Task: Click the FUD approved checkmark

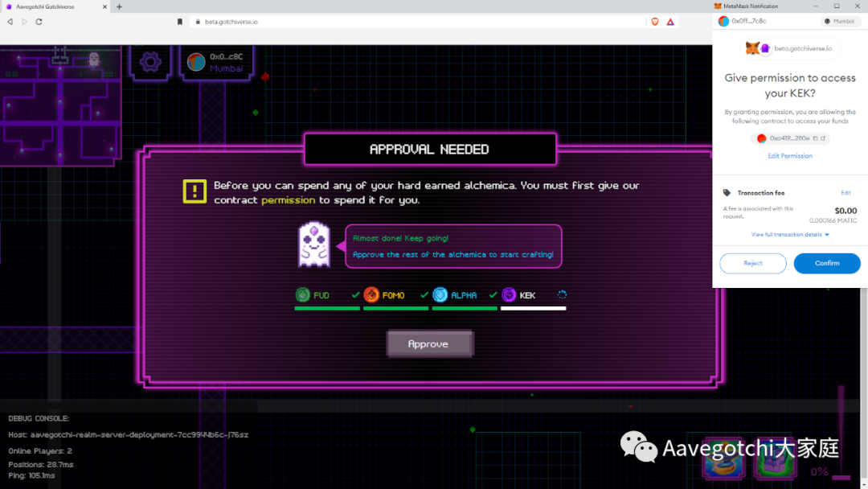Action: pos(355,295)
